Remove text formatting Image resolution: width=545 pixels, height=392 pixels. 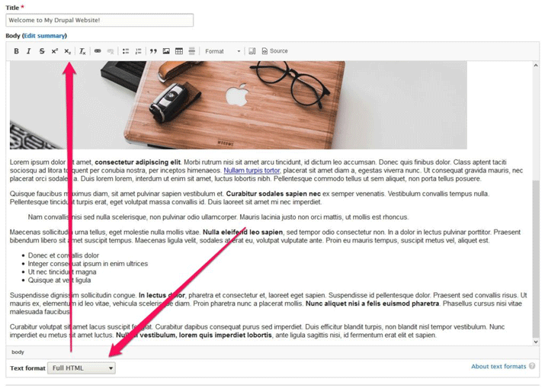click(x=82, y=51)
